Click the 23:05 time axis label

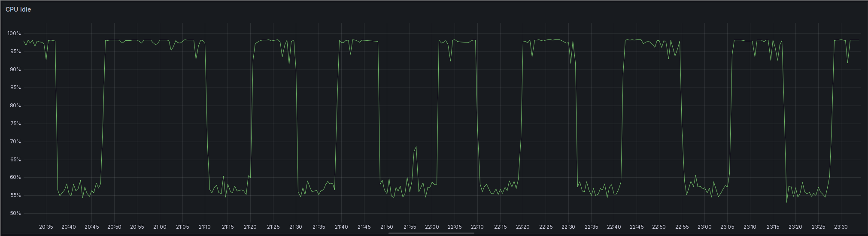tap(727, 227)
